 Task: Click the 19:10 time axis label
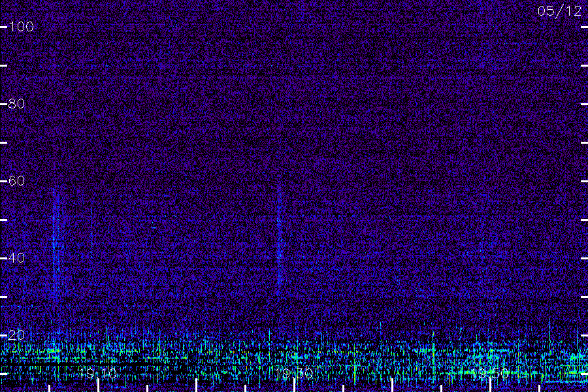click(x=98, y=373)
